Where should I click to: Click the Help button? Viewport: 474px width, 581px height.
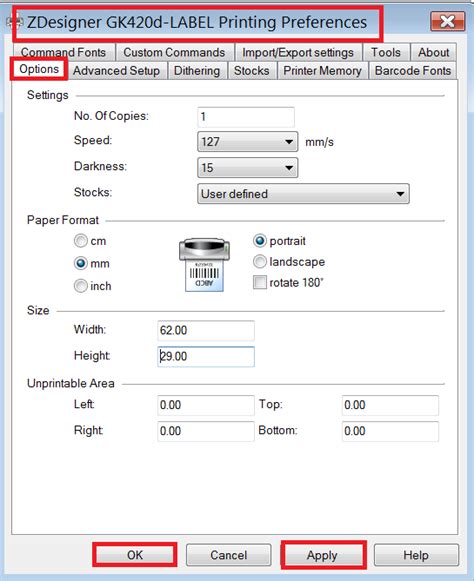(416, 555)
